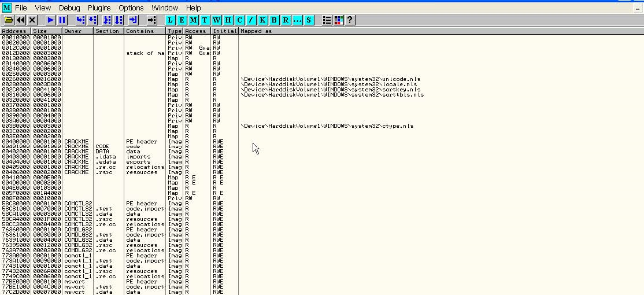Select the CRACKME DATA section row
The height and width of the screenshot is (295, 644).
point(322,152)
